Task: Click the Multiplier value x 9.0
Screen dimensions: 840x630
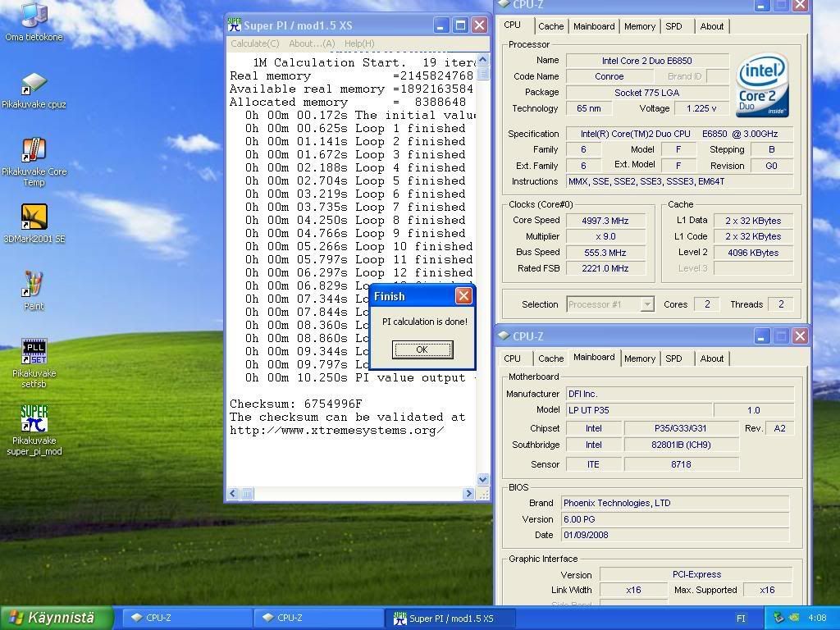Action: pyautogui.click(x=605, y=236)
